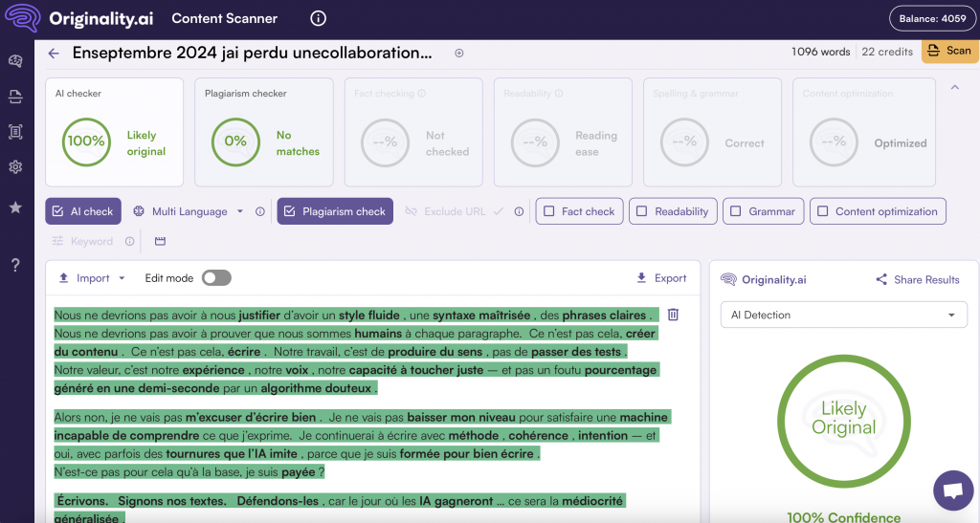The image size is (980, 523).
Task: Click the text '100% Confidence'
Action: (x=844, y=516)
